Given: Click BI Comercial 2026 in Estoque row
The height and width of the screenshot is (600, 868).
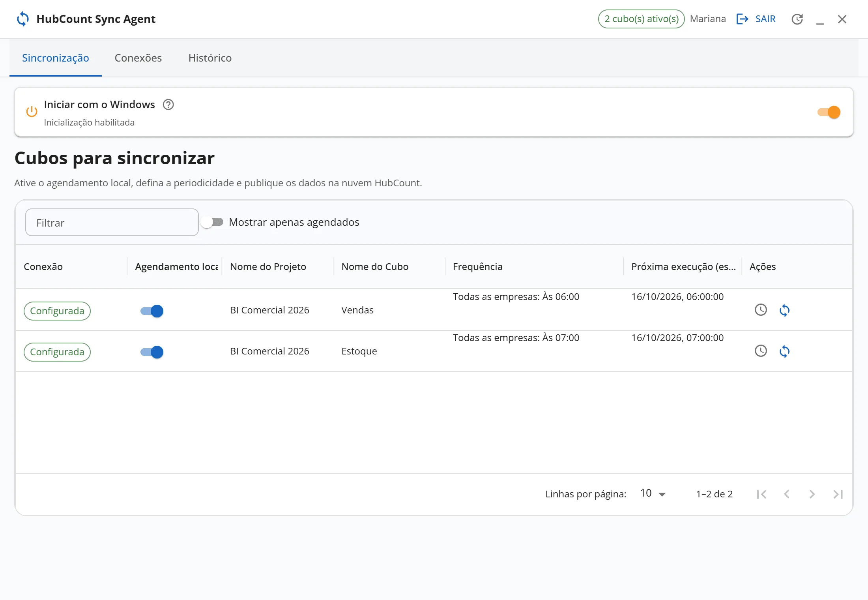Looking at the screenshot, I should (269, 351).
